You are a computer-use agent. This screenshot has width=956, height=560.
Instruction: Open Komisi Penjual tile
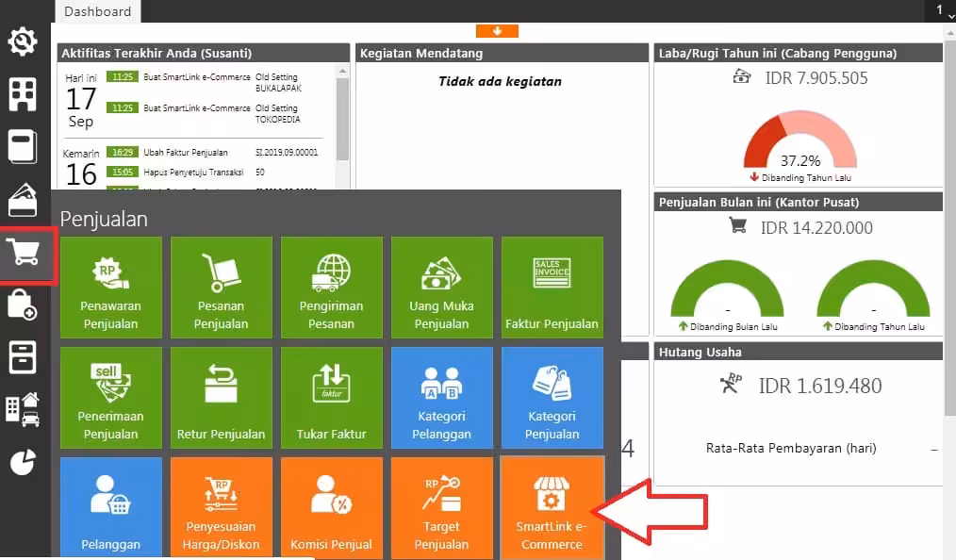pos(332,507)
